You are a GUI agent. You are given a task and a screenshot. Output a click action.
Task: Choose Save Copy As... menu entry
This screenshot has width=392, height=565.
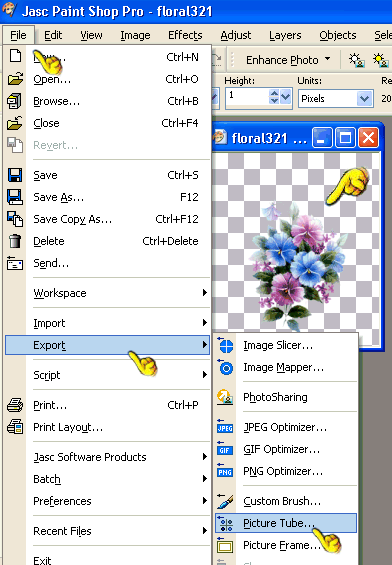[107, 219]
